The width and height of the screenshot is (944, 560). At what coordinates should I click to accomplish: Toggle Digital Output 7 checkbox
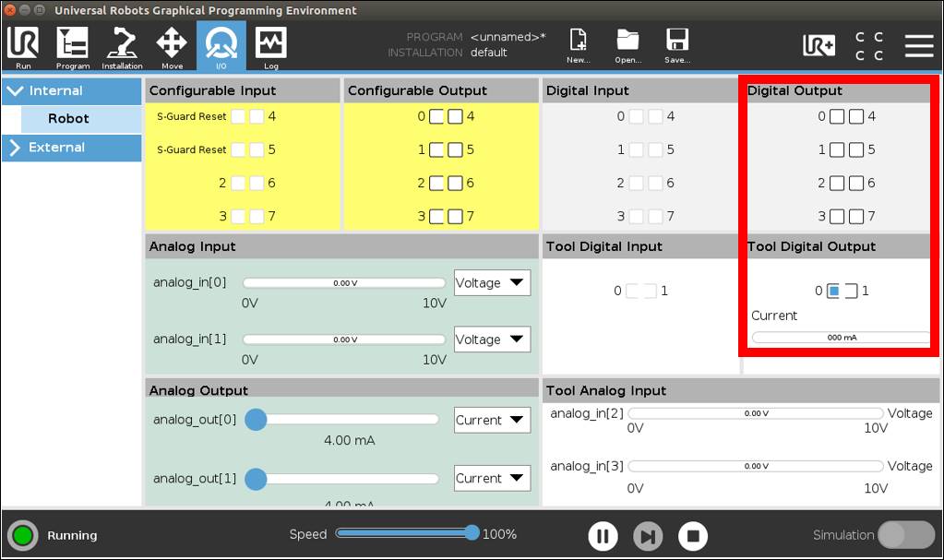(856, 216)
